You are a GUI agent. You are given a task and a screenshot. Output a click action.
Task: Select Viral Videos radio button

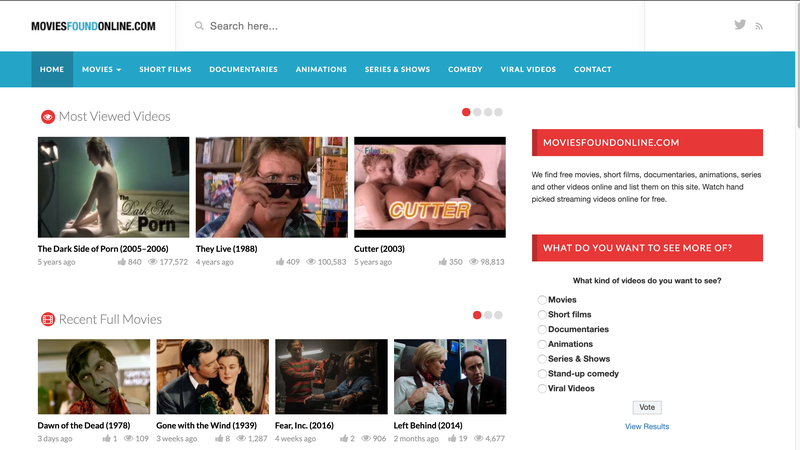[x=542, y=389]
